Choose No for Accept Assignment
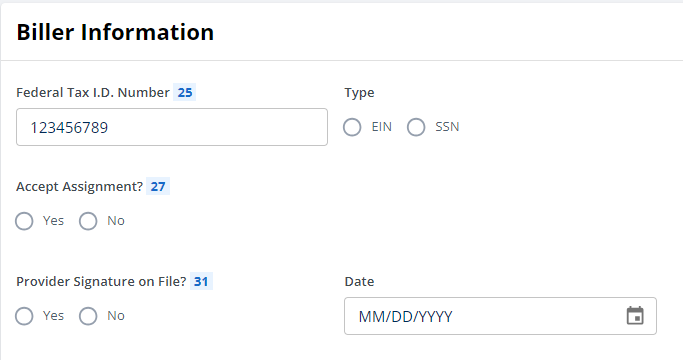The image size is (683, 360). click(88, 221)
